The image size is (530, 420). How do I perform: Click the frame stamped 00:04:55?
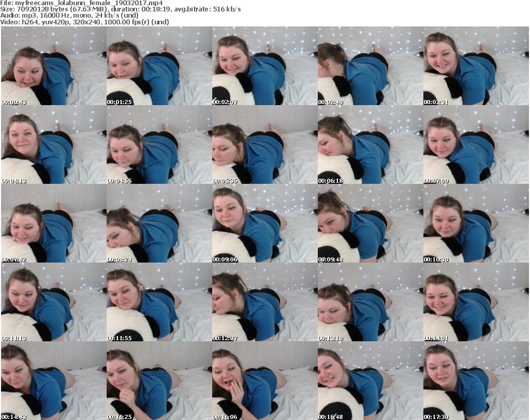(x=159, y=144)
